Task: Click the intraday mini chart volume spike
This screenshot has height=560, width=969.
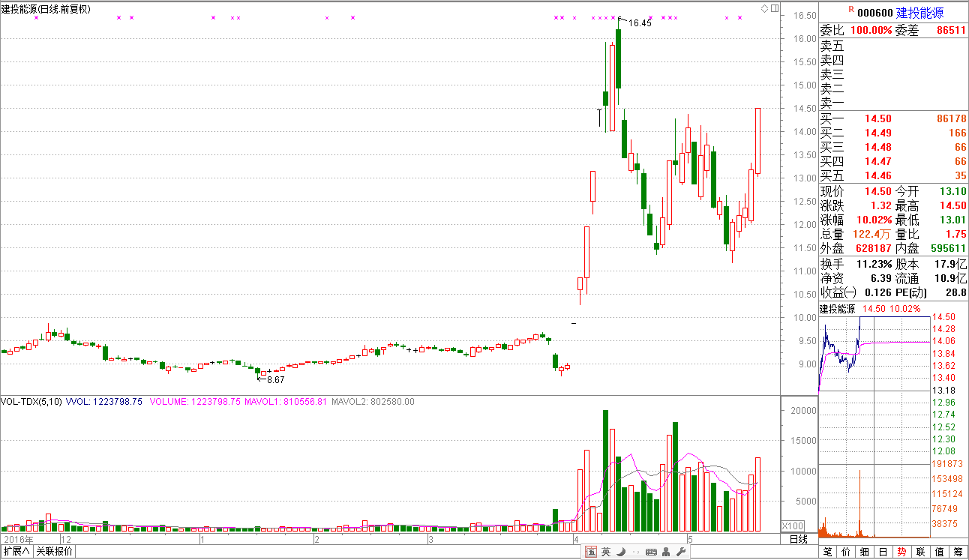Action: [859, 504]
